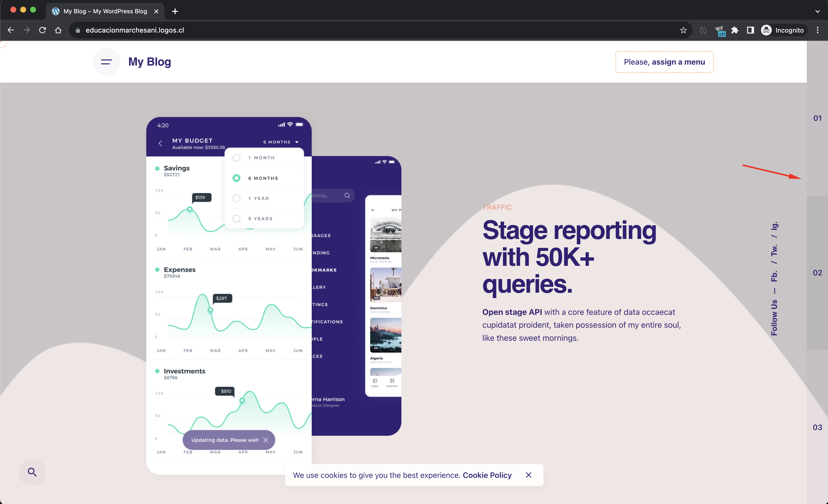The width and height of the screenshot is (828, 504).
Task: Open the Cookie Policy link
Action: tap(487, 475)
